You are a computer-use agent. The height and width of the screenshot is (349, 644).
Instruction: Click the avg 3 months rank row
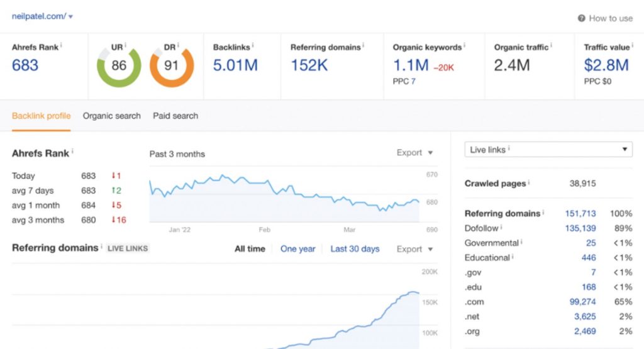[69, 220]
